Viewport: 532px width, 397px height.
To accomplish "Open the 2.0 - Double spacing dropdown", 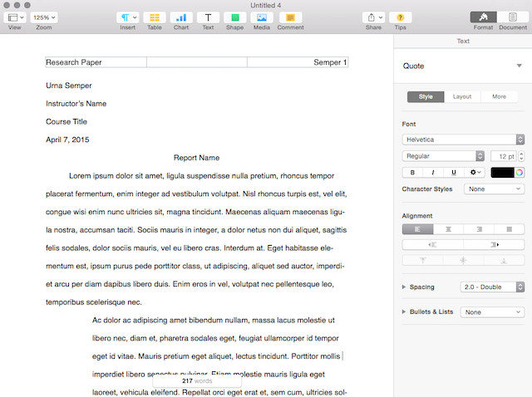I will [492, 287].
